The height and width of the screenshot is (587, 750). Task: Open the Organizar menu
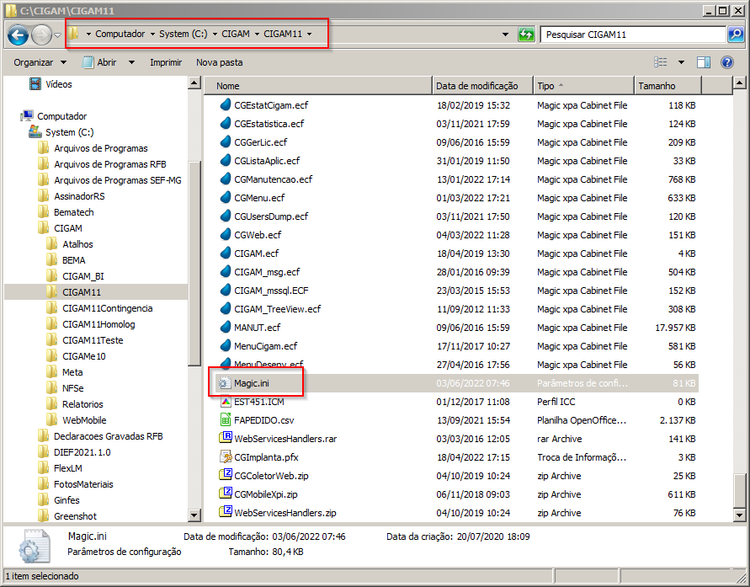click(40, 63)
